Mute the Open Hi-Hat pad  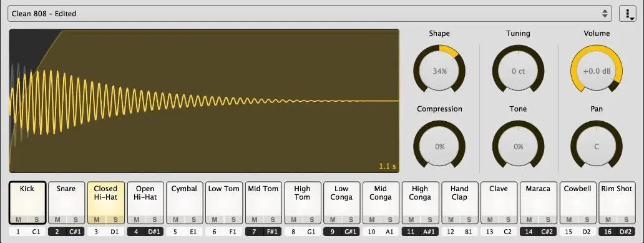136,219
